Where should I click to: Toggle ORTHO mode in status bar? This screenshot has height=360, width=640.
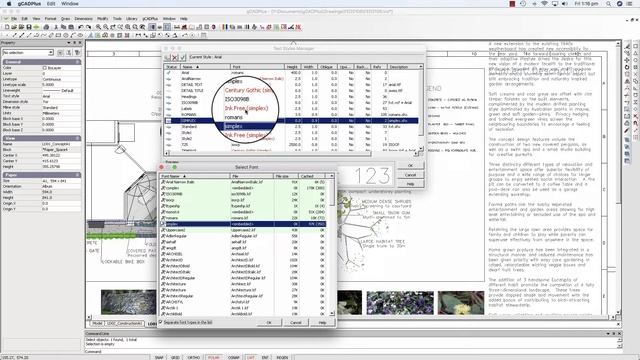(x=193, y=357)
